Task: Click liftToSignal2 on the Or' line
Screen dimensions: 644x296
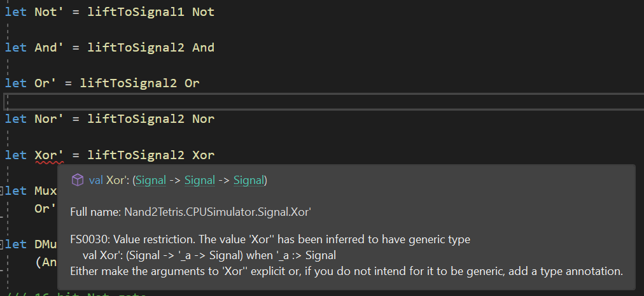Action: (x=128, y=83)
